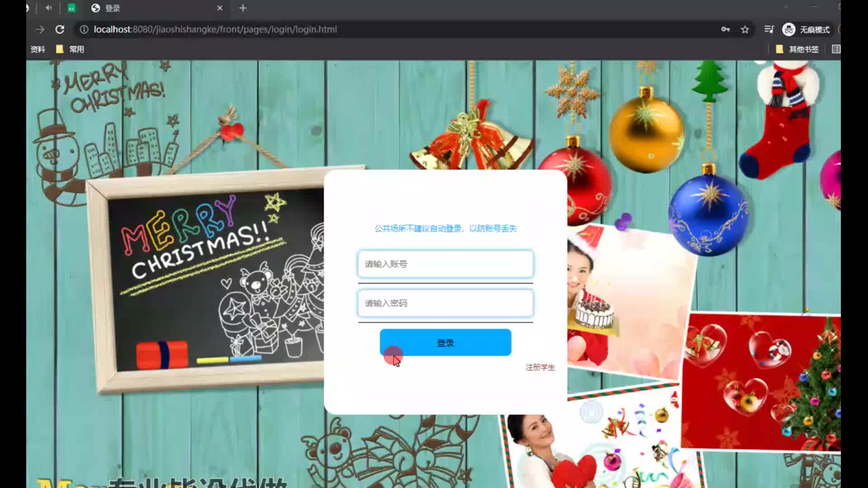Image resolution: width=868 pixels, height=488 pixels.
Task: Close the 登录 tab
Action: tap(220, 8)
